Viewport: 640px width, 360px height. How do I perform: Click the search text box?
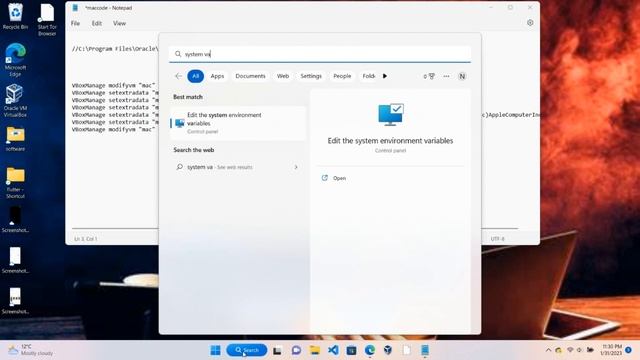(x=320, y=54)
